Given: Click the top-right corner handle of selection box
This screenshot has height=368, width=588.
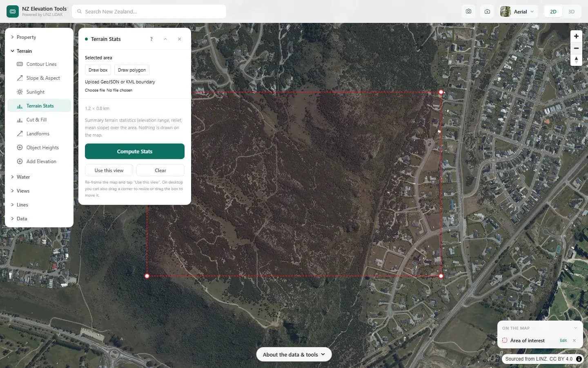Looking at the screenshot, I should coord(441,92).
